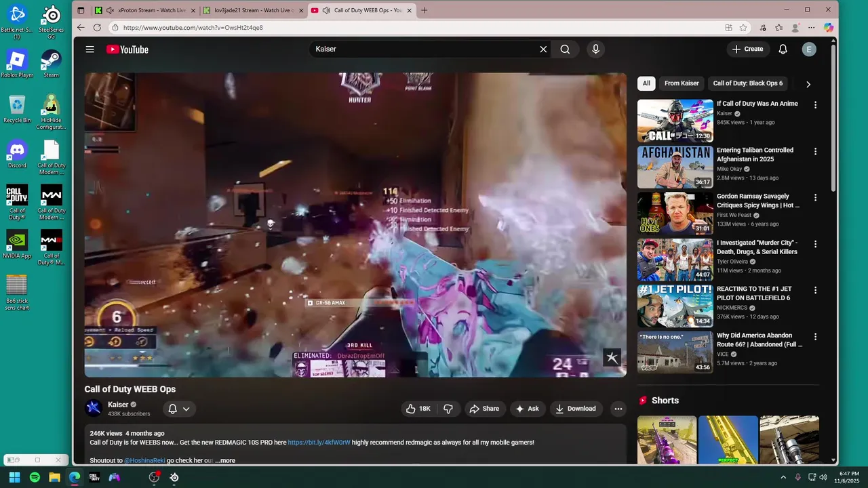Screen dimensions: 868x488
Task: Switch to lov3jade21 Stream browser tab
Action: click(x=254, y=10)
